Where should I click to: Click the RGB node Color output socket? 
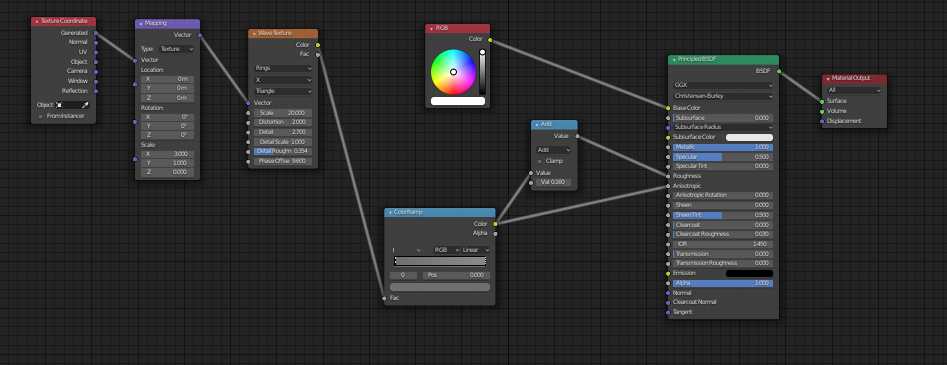(490, 40)
